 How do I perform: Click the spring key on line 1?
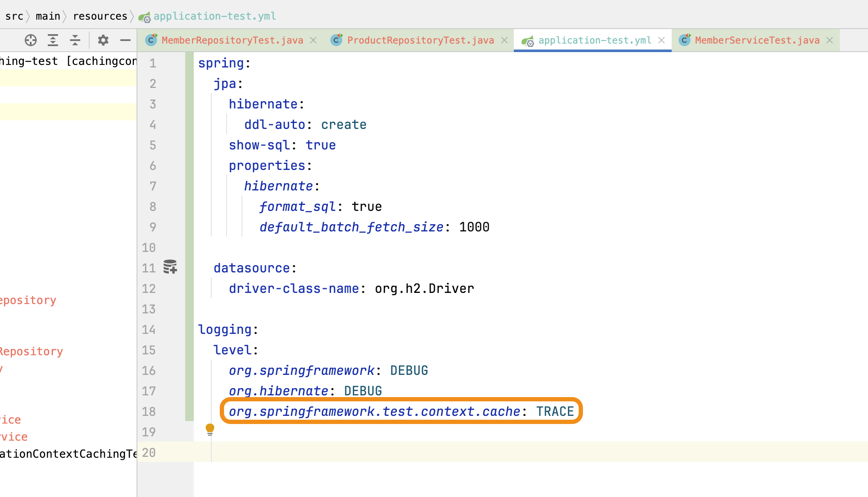coord(221,63)
